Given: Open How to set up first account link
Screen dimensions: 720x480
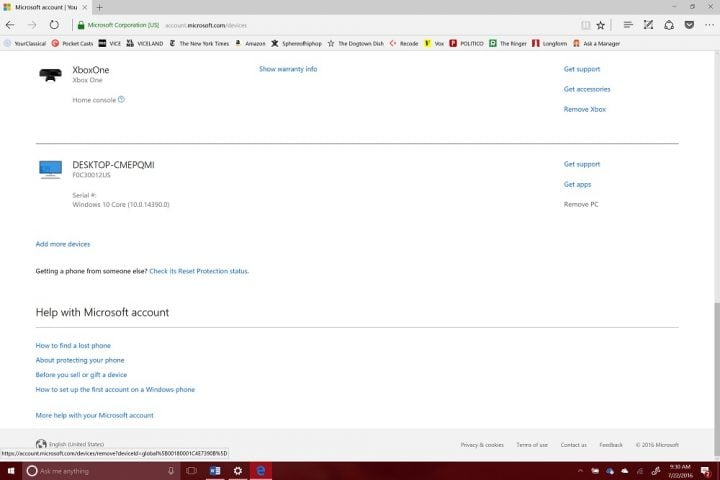Looking at the screenshot, I should click(x=115, y=390).
